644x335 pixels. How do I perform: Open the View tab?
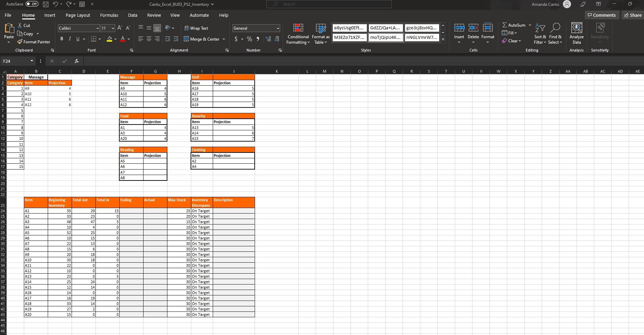tap(175, 15)
